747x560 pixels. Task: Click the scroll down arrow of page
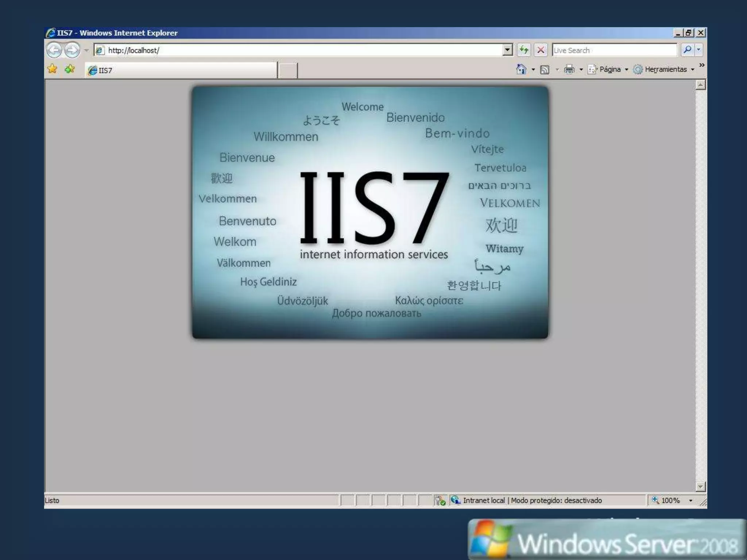click(700, 486)
